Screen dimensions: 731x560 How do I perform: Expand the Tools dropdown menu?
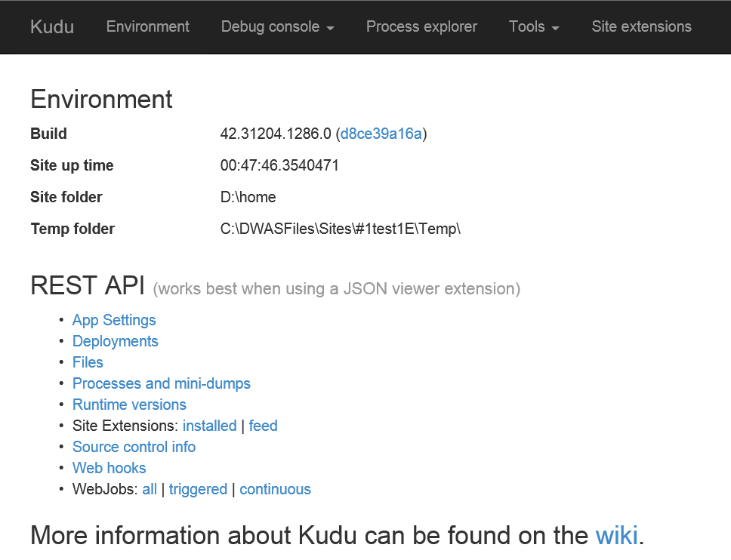[x=534, y=26]
